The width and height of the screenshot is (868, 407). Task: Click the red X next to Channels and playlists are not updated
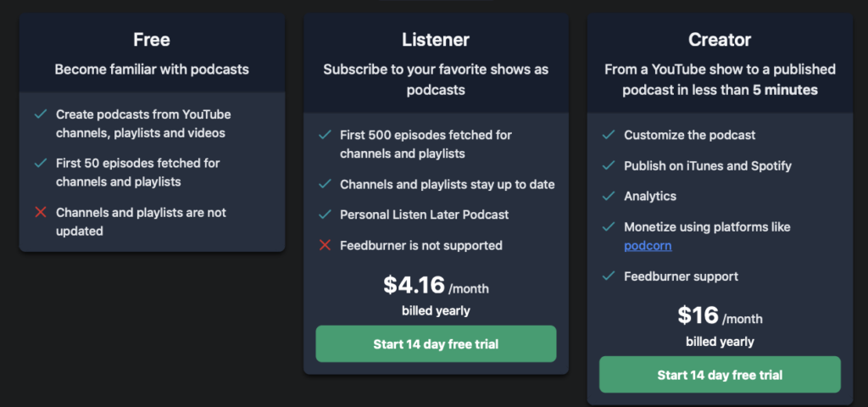[41, 212]
